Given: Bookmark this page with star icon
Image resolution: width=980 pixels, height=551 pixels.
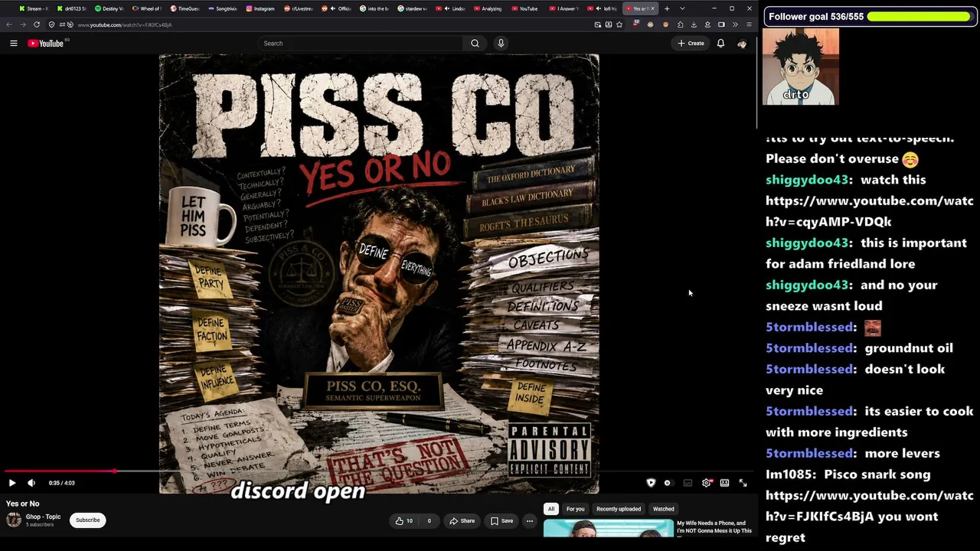Looking at the screenshot, I should point(619,24).
